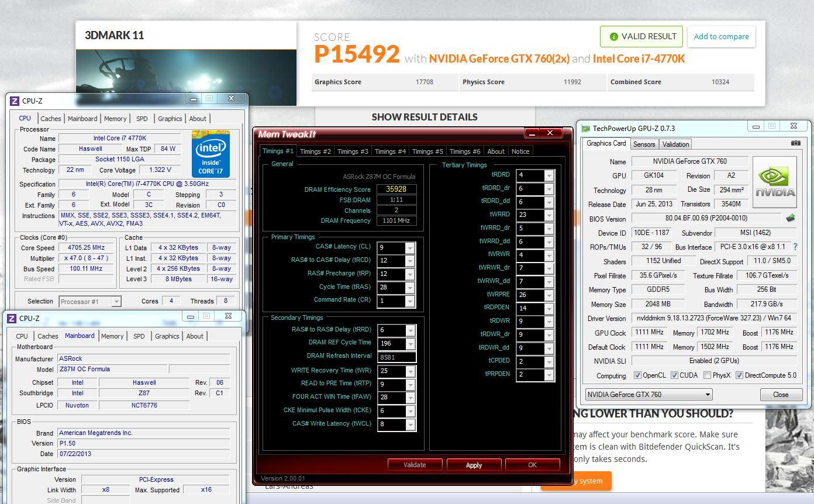
Task: Open the FOUR ACT WIN Time (tFAW) dropdown
Action: coord(410,398)
